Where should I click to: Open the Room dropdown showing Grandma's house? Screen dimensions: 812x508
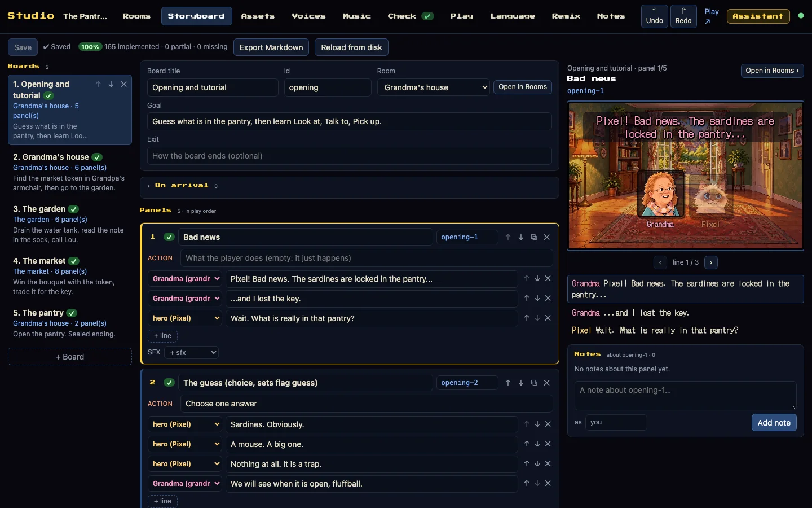click(x=434, y=87)
